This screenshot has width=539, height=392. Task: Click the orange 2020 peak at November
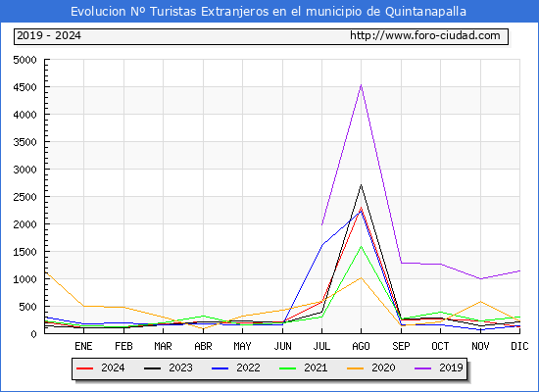point(480,302)
